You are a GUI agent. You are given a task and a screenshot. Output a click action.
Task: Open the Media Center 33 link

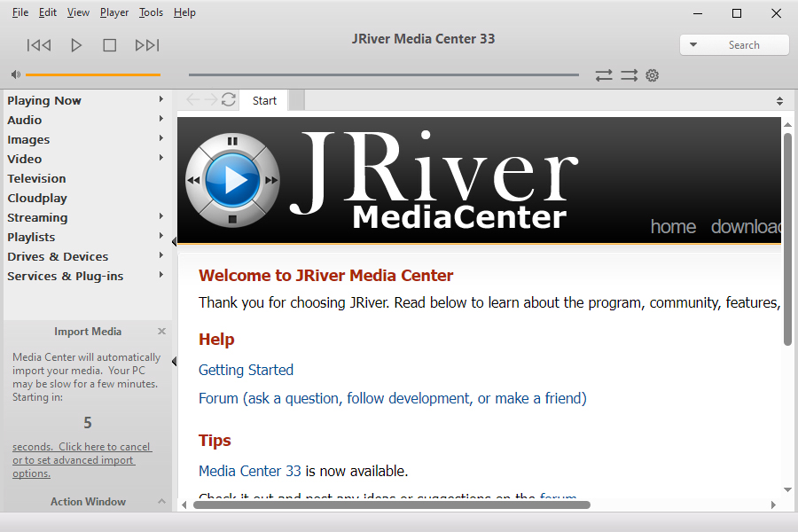(250, 471)
